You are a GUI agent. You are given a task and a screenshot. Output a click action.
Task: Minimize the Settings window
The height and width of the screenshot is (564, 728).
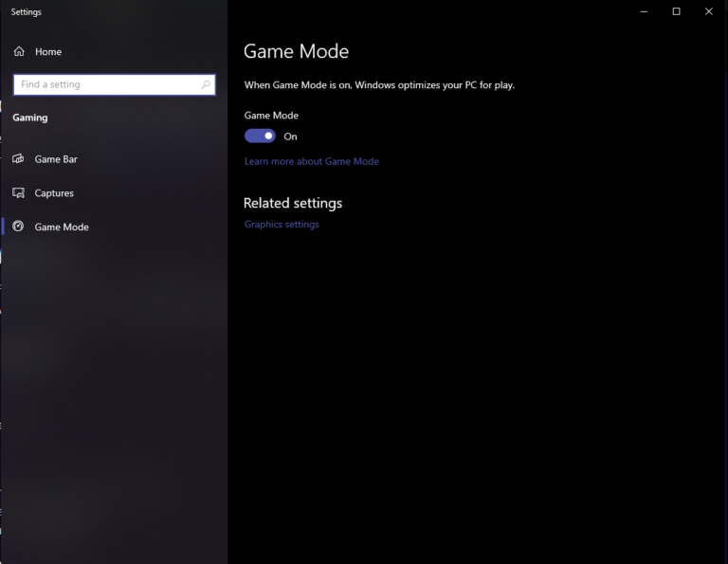pyautogui.click(x=644, y=11)
